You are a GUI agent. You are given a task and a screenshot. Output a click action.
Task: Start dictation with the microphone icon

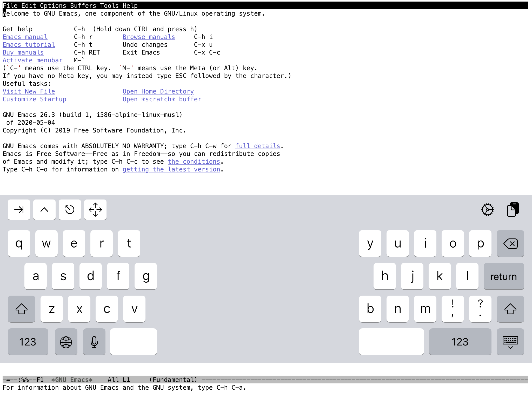(x=94, y=342)
